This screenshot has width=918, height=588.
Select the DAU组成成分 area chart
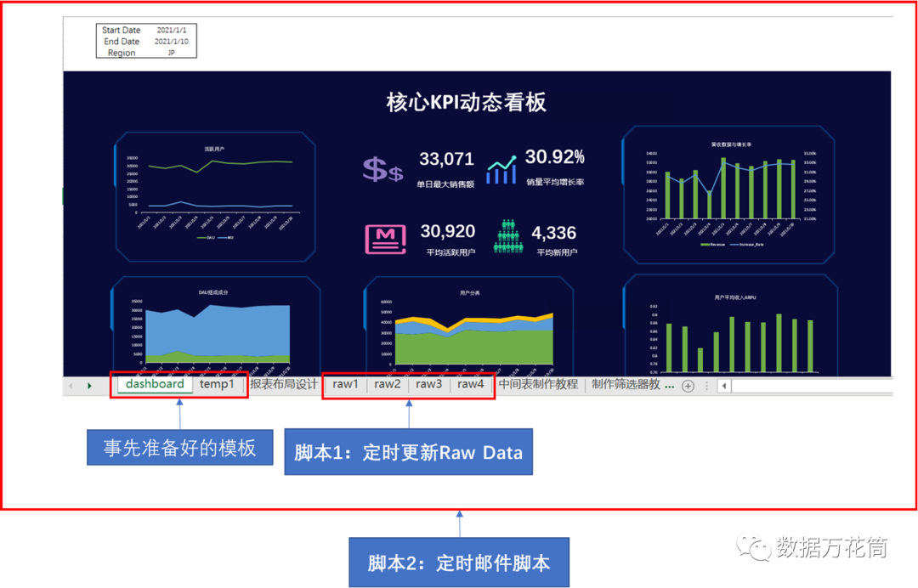click(x=215, y=327)
